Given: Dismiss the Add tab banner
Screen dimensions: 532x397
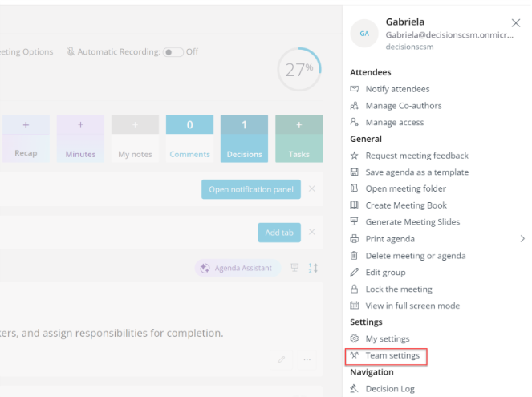Looking at the screenshot, I should coord(312,233).
